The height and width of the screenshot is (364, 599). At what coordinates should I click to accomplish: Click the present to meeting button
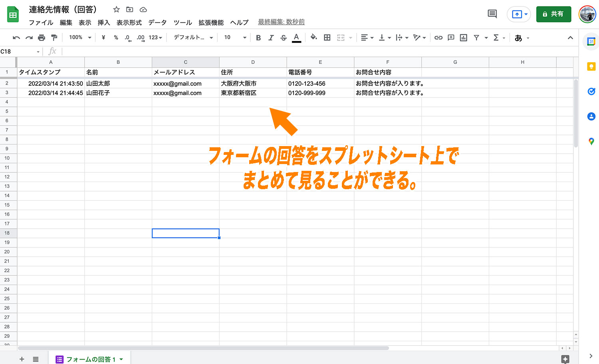519,14
